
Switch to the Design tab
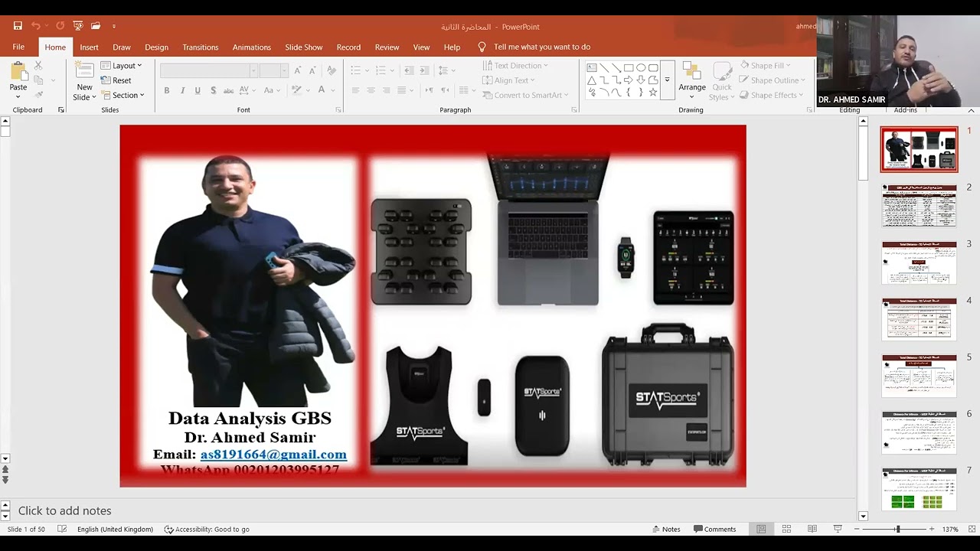click(x=156, y=47)
